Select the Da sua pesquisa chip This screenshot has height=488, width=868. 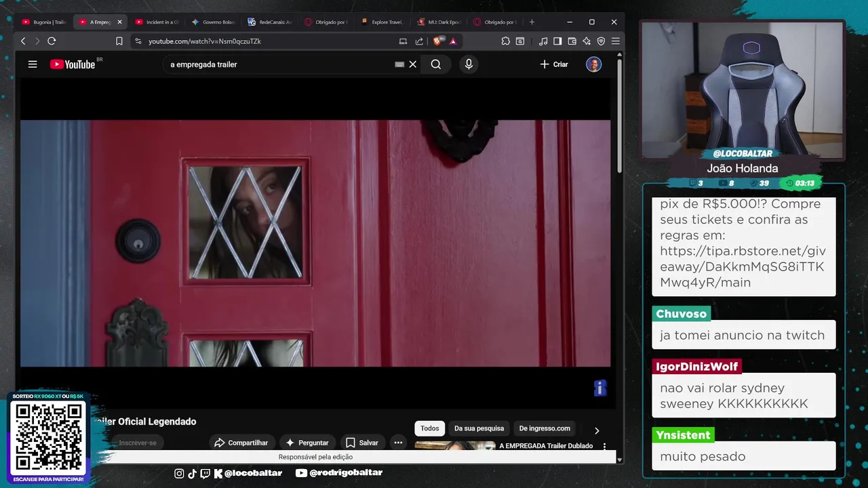point(479,428)
